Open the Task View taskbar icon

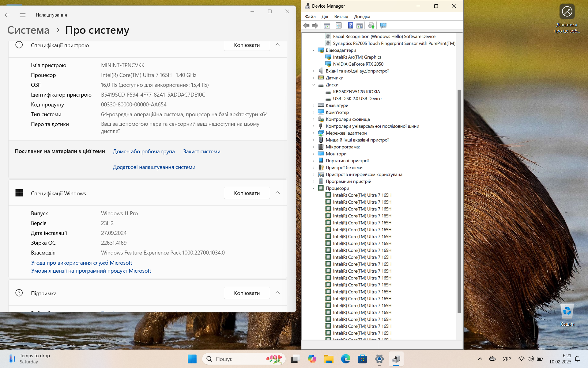tap(295, 359)
